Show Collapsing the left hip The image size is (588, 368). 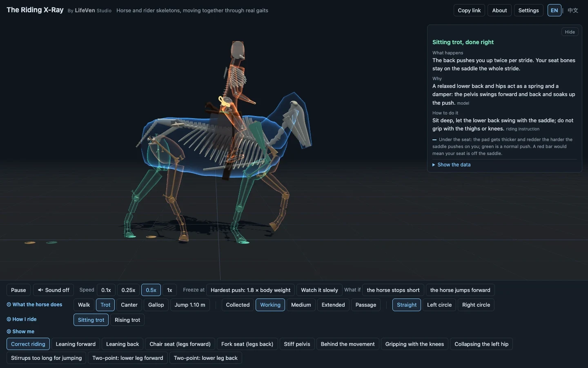pyautogui.click(x=481, y=344)
